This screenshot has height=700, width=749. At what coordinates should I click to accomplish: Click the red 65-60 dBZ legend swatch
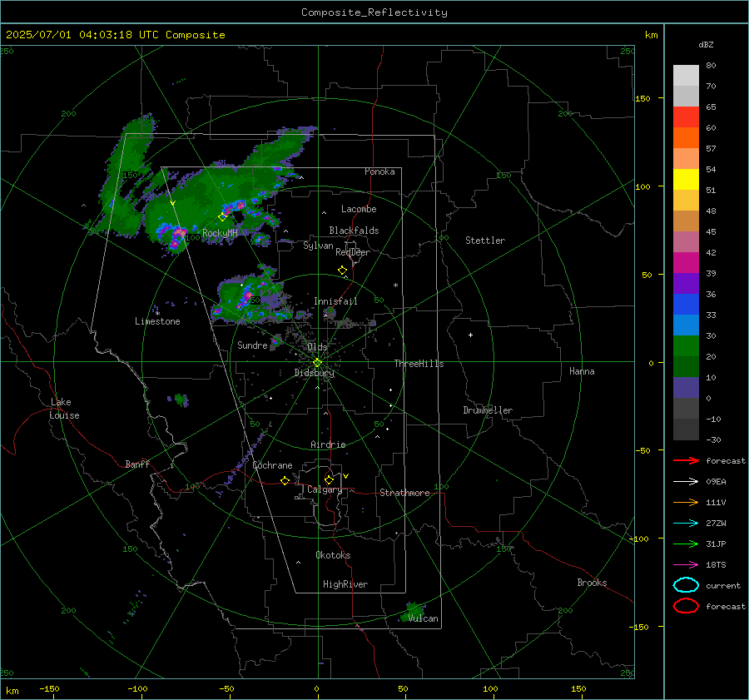pos(686,117)
